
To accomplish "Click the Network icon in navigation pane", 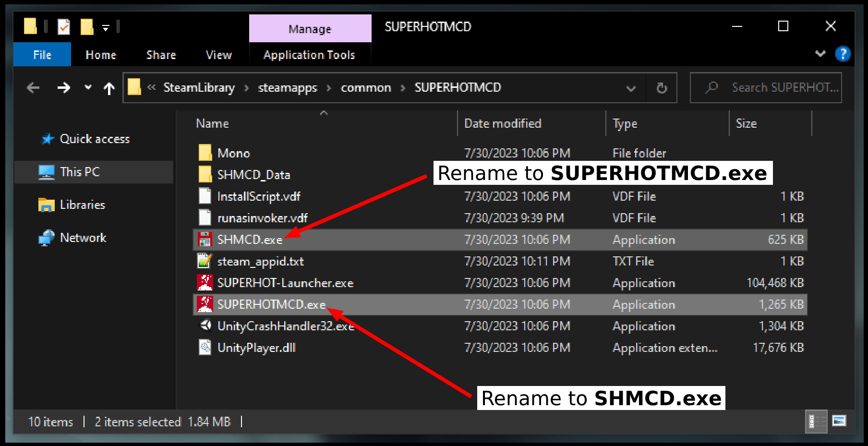I will click(x=47, y=238).
